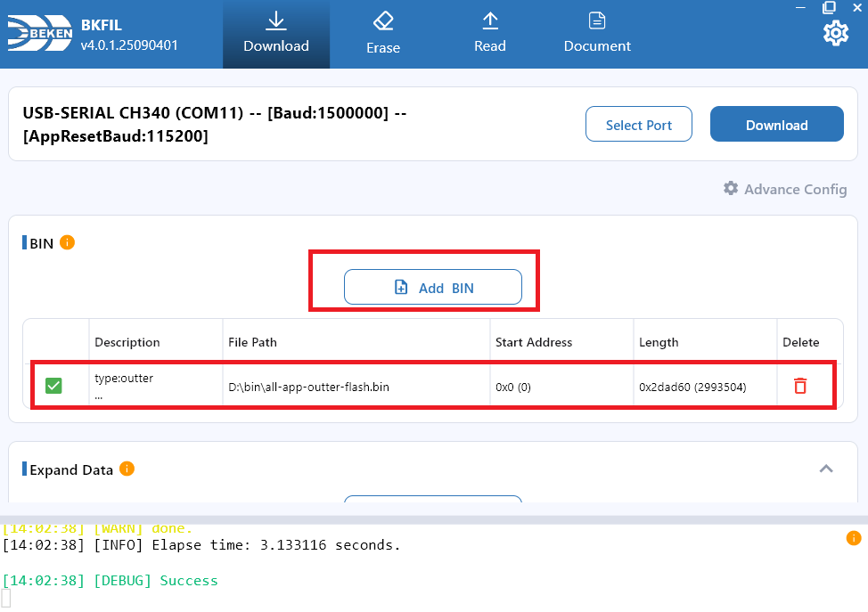Collapse the Expand Data section
The image size is (868, 612).
pyautogui.click(x=826, y=469)
